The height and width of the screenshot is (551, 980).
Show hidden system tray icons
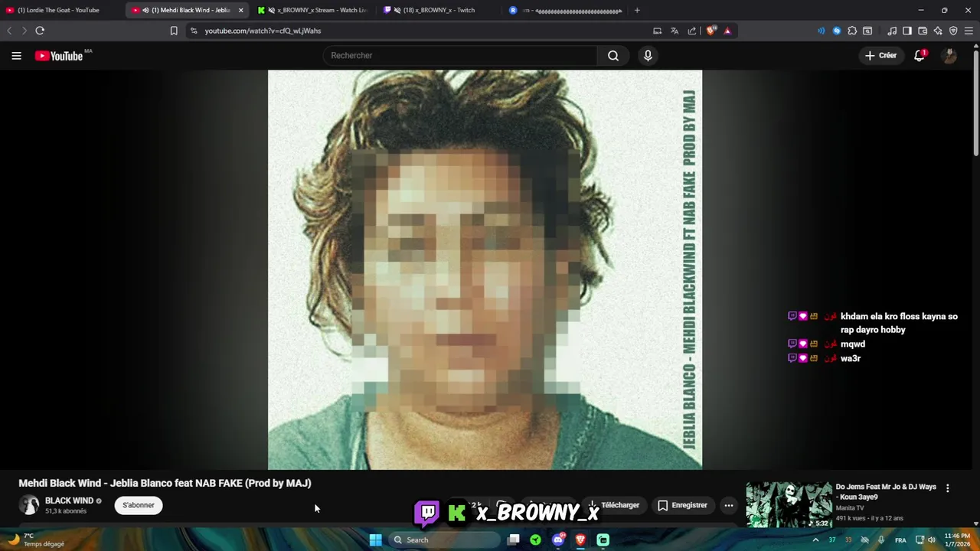point(815,540)
